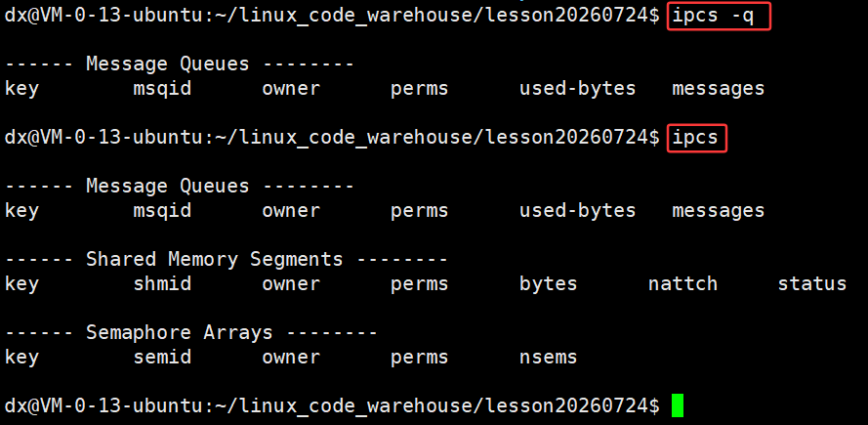
Task: Click "messages" header in second queue table
Action: tap(719, 211)
